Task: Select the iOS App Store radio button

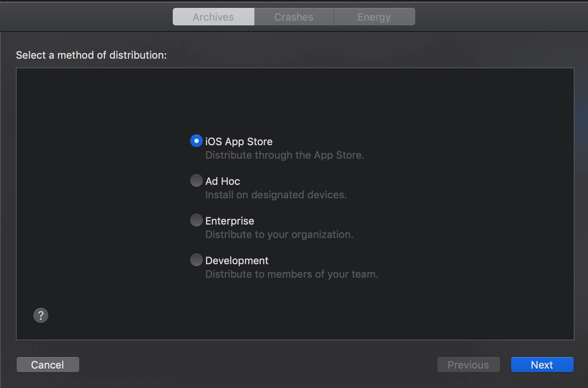Action: [196, 141]
